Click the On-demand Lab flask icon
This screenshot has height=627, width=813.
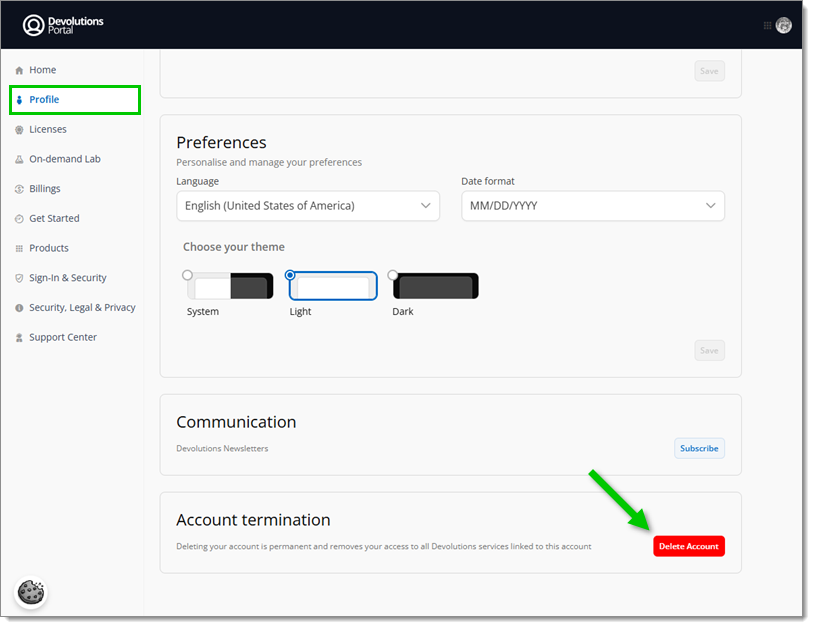click(19, 160)
